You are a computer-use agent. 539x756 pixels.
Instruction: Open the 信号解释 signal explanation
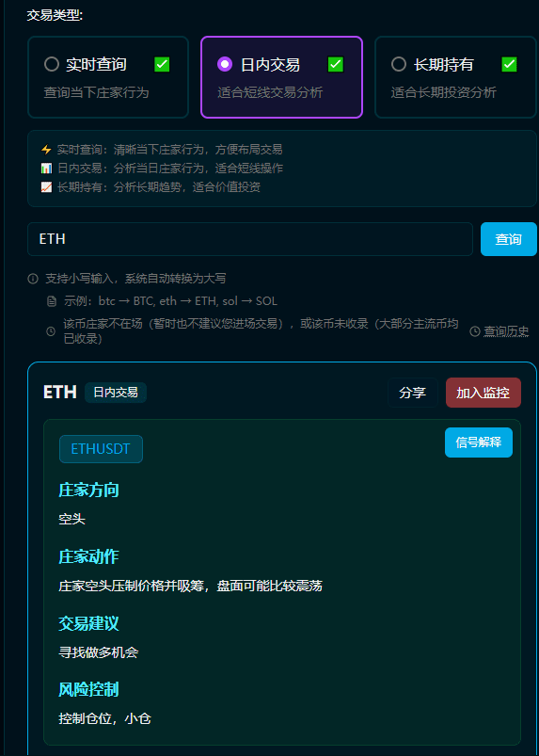coord(479,442)
